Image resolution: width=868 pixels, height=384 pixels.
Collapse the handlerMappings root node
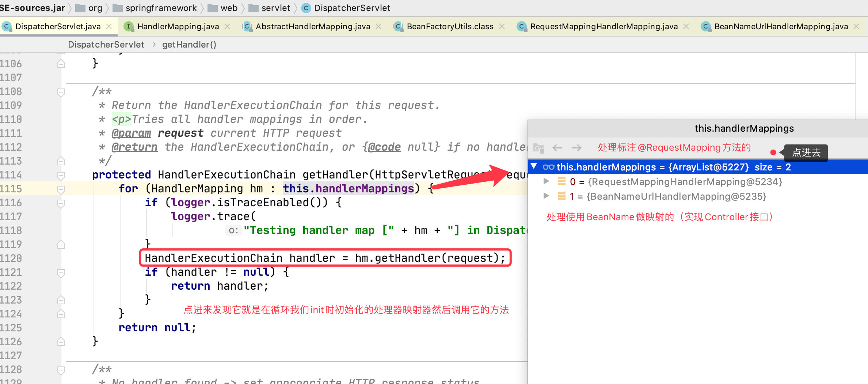[x=534, y=166]
